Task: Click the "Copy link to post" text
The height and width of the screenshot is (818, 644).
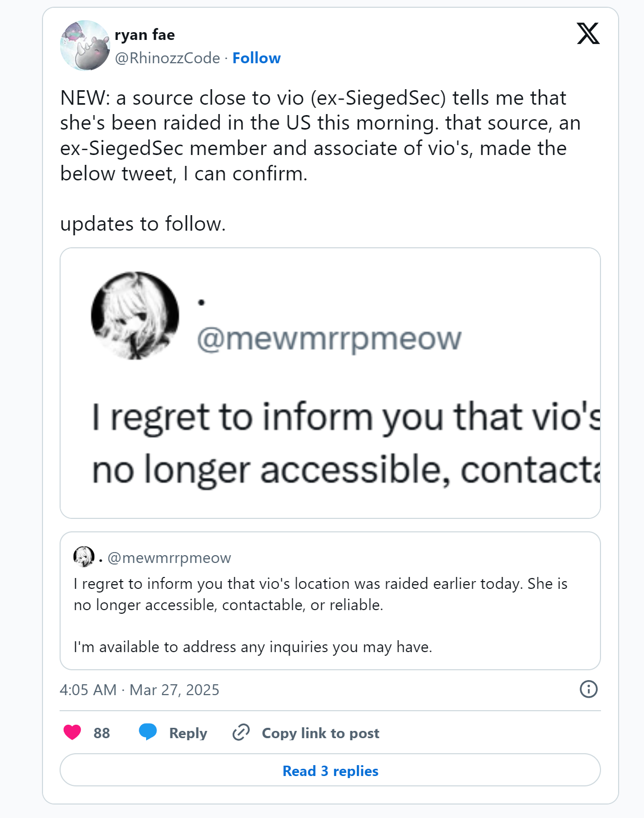Action: click(x=320, y=733)
